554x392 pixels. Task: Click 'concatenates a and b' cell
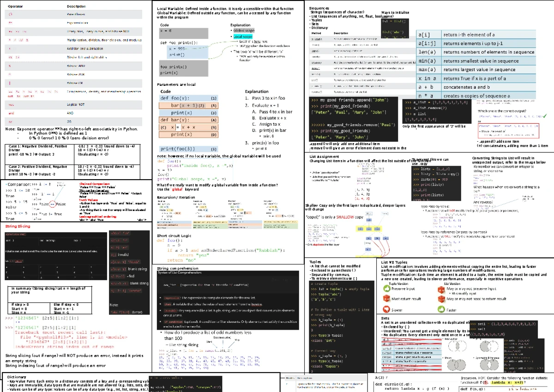tap(488, 87)
